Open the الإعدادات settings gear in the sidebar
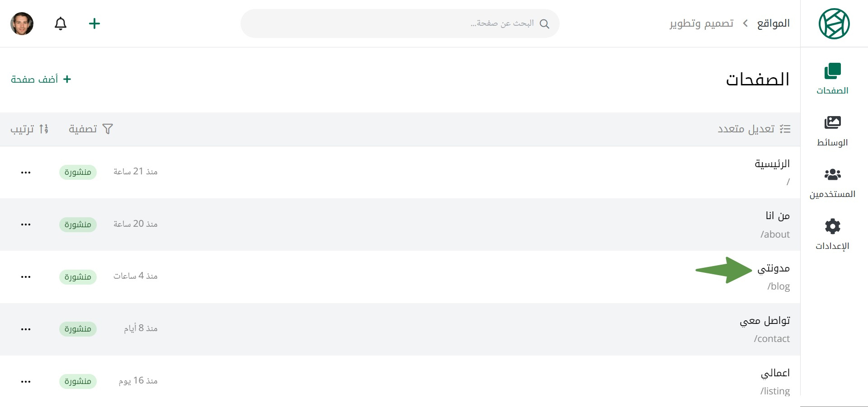868x407 pixels. coord(832,234)
